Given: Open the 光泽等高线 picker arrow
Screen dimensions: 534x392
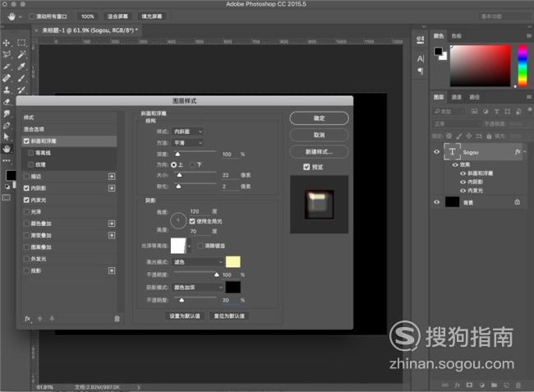Looking at the screenshot, I should tap(189, 246).
